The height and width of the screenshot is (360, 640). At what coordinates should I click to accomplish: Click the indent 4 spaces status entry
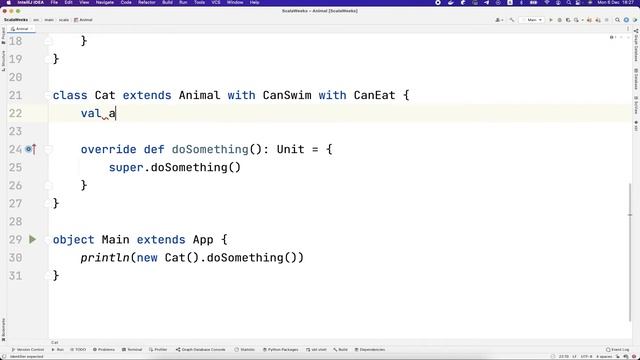point(604,356)
